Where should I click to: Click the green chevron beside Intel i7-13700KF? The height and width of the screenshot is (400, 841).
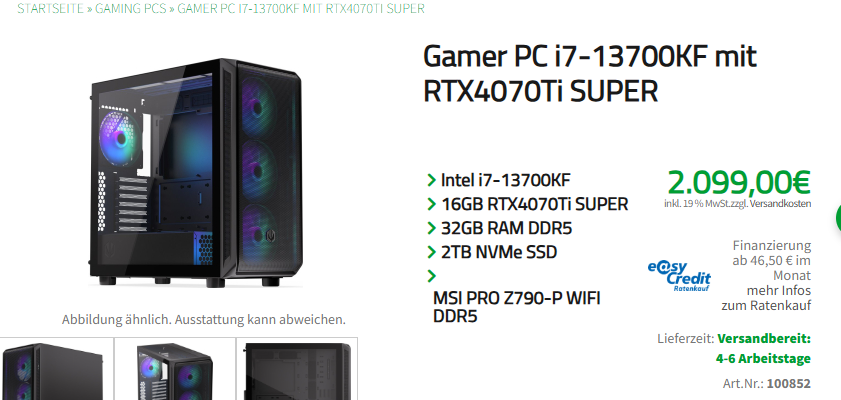(431, 180)
